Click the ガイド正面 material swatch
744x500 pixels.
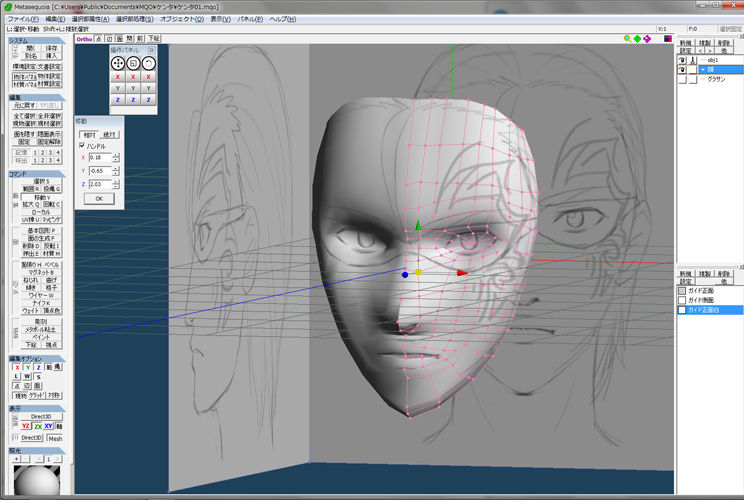pyautogui.click(x=682, y=290)
